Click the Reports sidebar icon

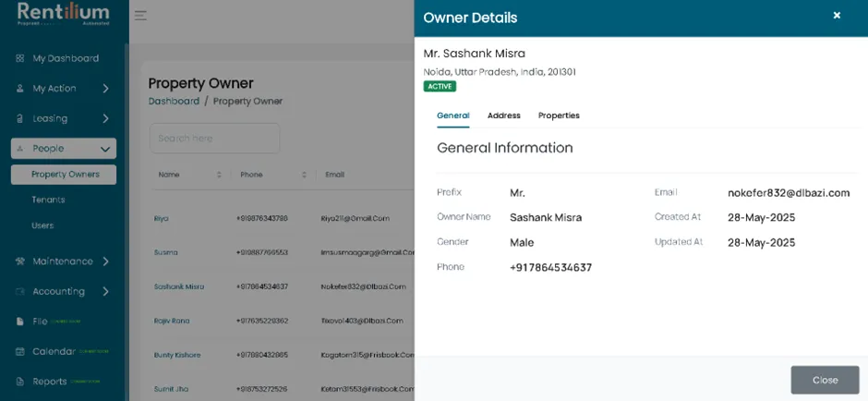[20, 382]
